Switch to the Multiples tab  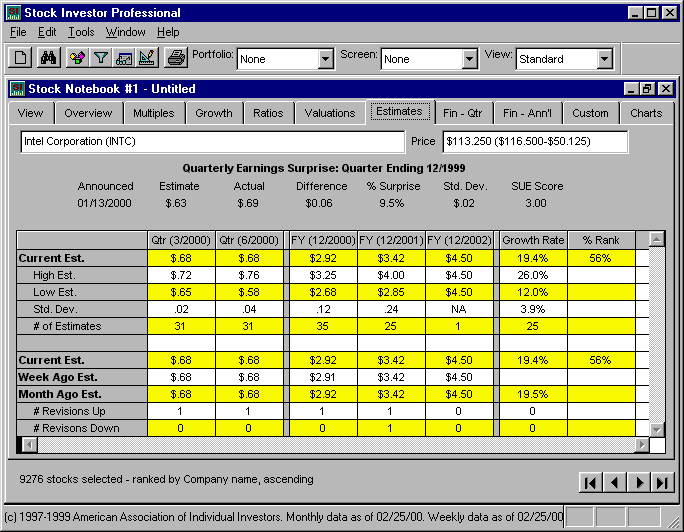154,113
